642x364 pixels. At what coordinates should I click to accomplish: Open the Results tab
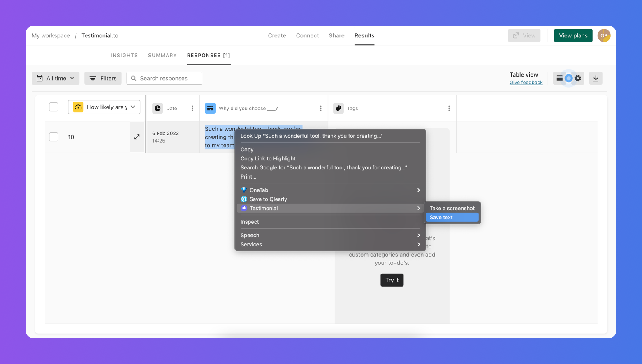[364, 35]
